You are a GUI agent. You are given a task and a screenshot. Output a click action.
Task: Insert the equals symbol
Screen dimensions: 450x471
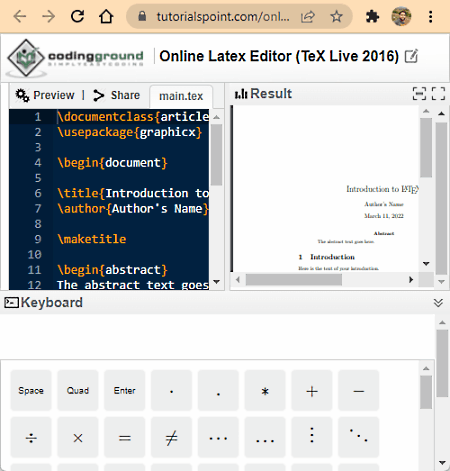click(125, 437)
